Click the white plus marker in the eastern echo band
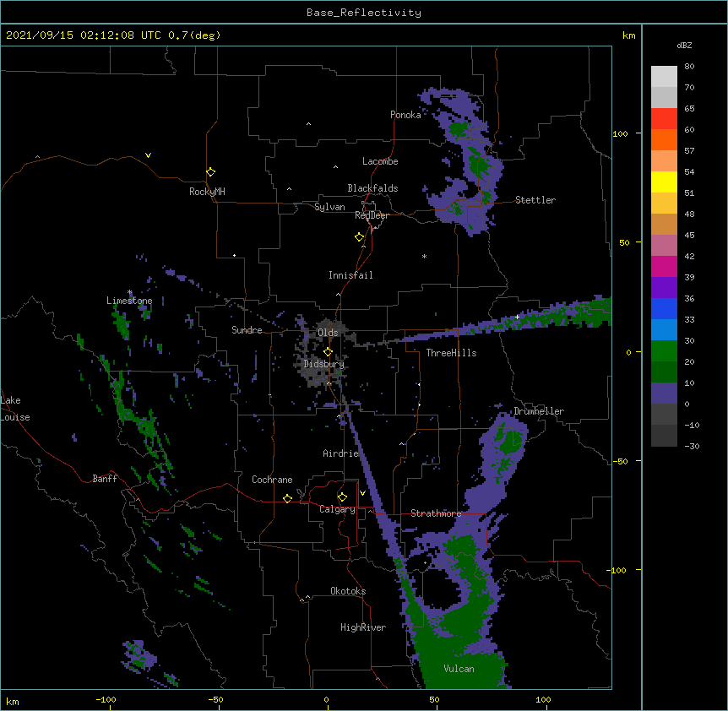Viewport: 728px width, 711px height. tap(517, 317)
